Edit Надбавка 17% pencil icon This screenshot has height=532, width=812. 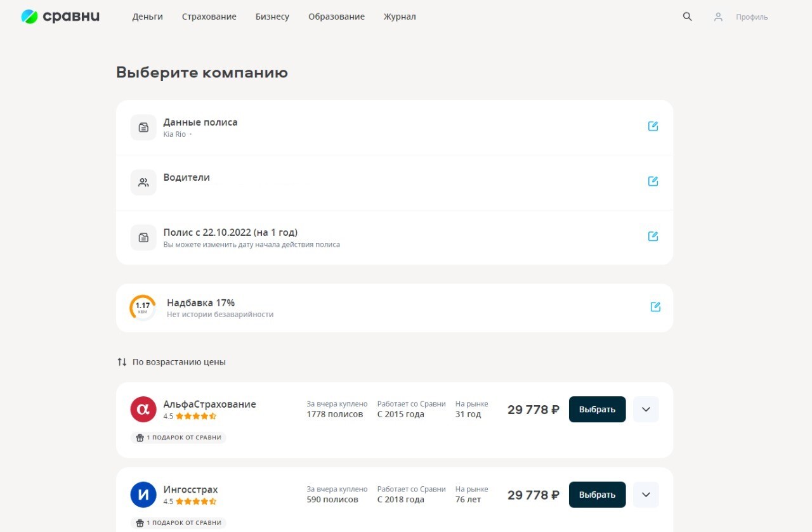tap(655, 307)
